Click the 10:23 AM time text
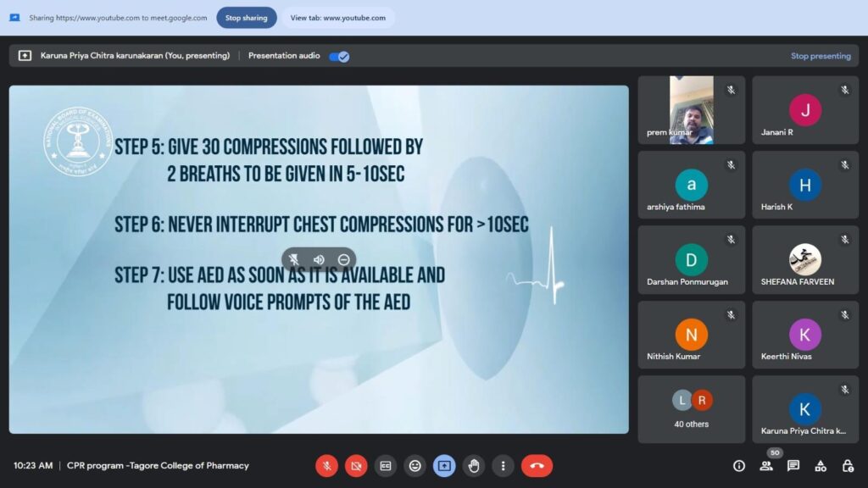Viewport: 868px width, 488px height. (33, 466)
